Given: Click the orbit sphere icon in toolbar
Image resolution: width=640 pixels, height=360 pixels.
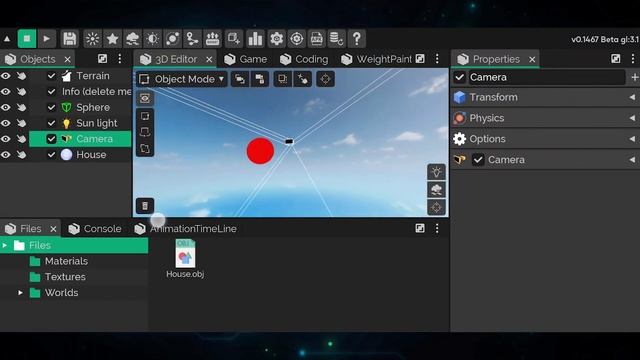Looking at the screenshot, I should pyautogui.click(x=173, y=39).
